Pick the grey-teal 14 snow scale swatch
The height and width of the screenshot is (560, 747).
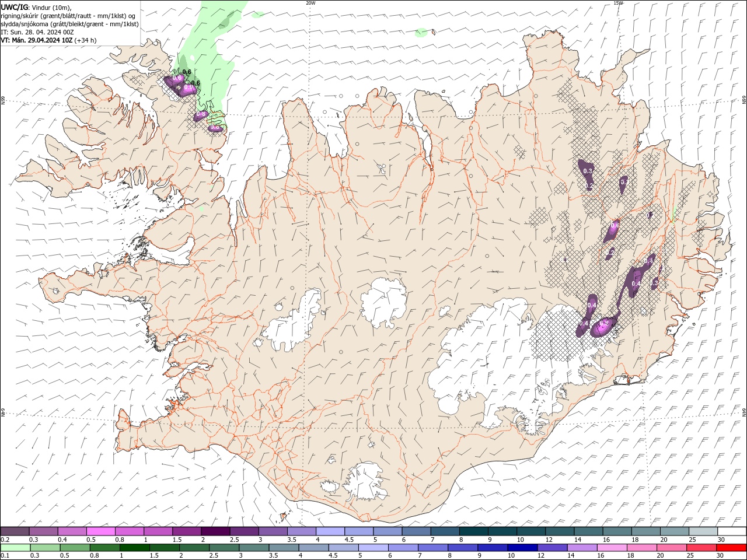point(588,531)
